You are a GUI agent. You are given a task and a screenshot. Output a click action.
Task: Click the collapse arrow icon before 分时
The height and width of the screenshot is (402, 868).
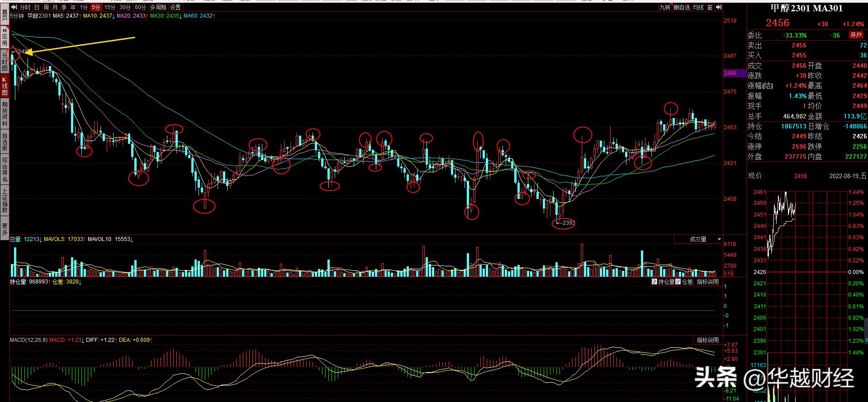point(14,7)
